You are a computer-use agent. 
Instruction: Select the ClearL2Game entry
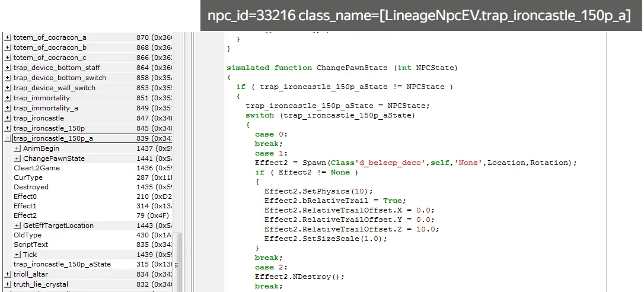point(37,168)
